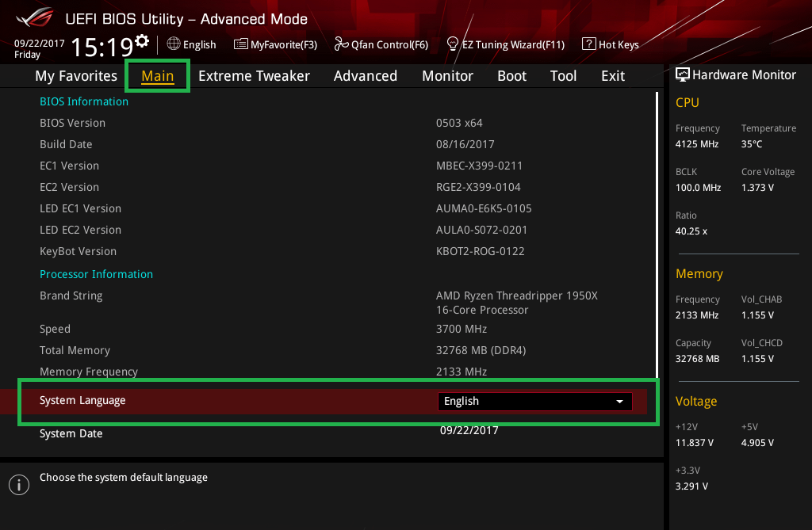Click the 15:19 clock display
This screenshot has width=812, height=530.
click(x=101, y=47)
